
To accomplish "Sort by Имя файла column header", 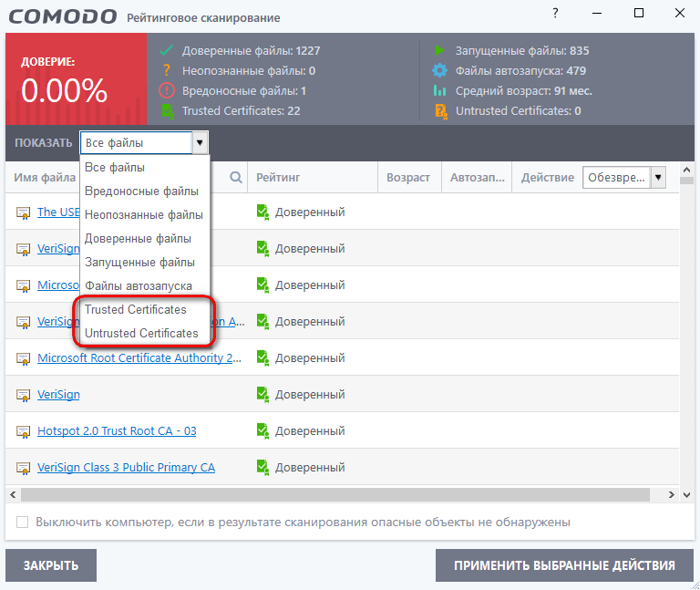I will click(x=45, y=177).
